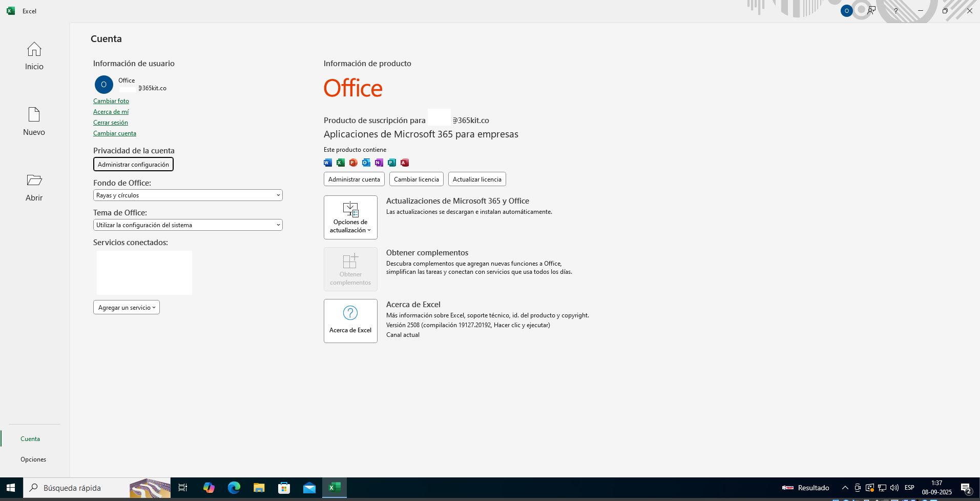
Task: Click the Búsqueda rápida search box
Action: pos(97,488)
